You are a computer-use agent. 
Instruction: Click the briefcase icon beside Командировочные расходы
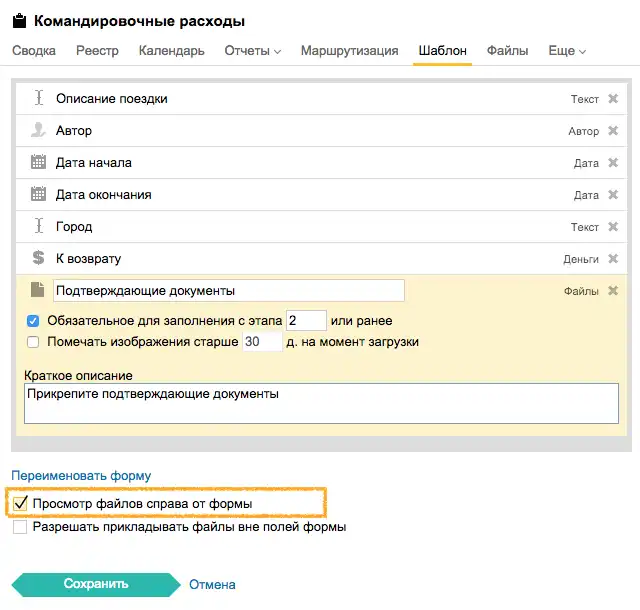pos(19,21)
